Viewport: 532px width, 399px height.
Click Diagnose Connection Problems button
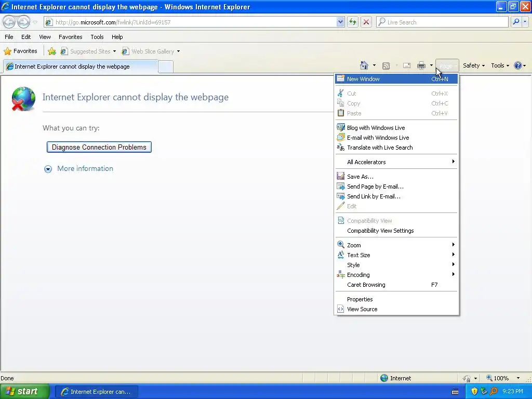click(x=99, y=147)
